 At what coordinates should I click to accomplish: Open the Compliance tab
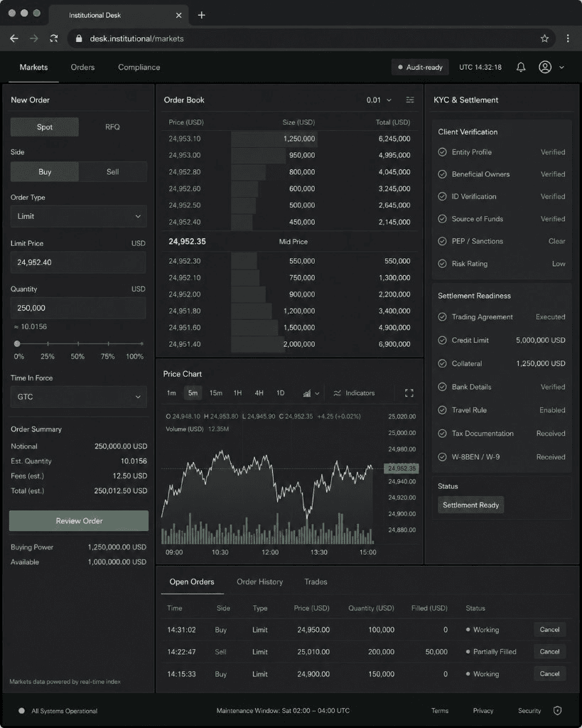point(139,68)
